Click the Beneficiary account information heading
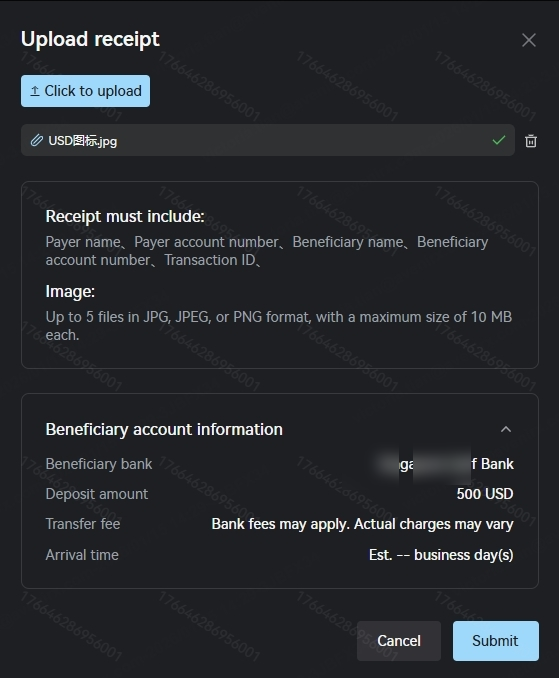This screenshot has width=559, height=678. 164,429
